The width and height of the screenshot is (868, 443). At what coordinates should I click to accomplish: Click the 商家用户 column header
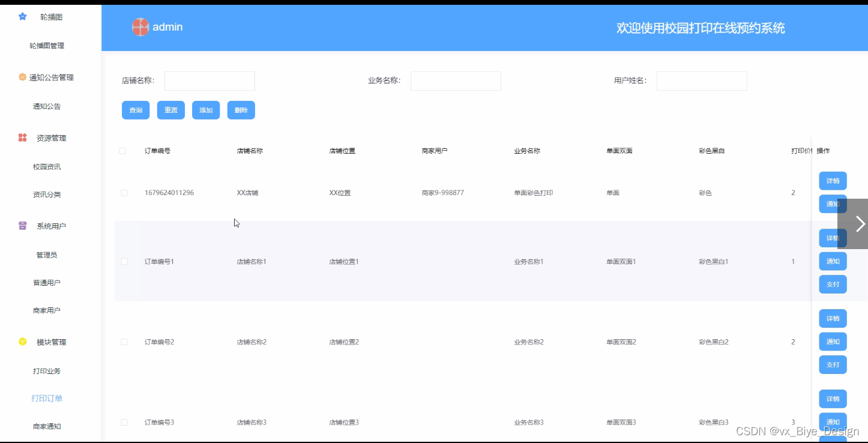click(435, 151)
